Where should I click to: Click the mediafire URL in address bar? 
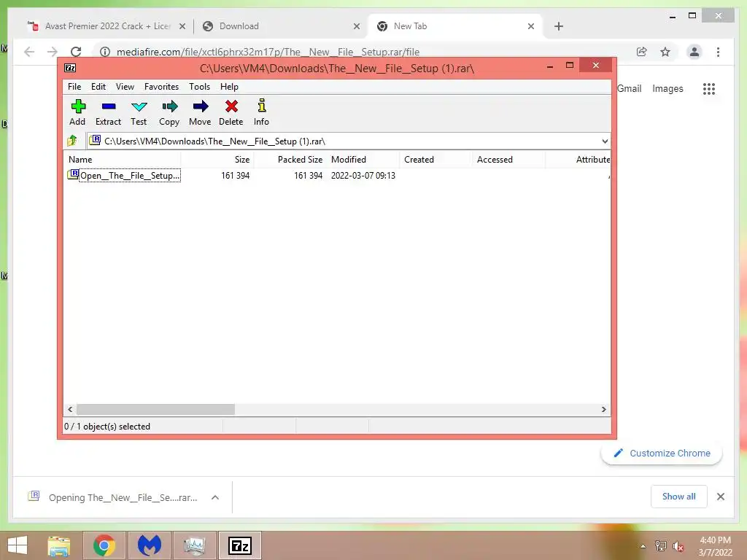click(268, 52)
